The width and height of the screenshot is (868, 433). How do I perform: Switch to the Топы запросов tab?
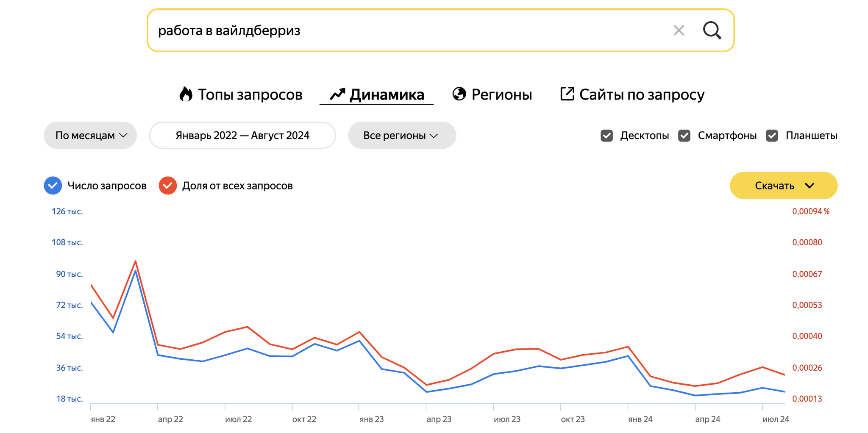250,94
